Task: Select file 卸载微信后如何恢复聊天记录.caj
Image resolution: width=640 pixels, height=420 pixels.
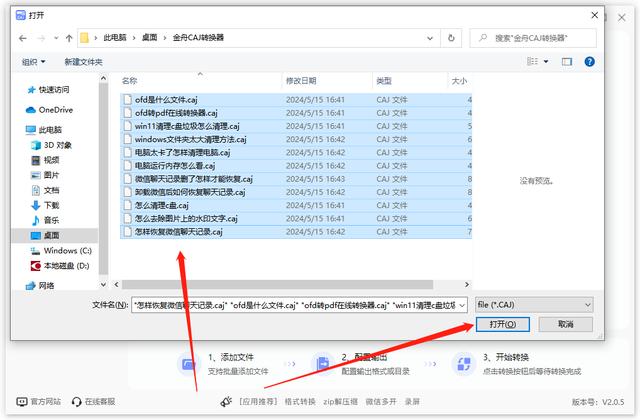Action: click(296, 192)
